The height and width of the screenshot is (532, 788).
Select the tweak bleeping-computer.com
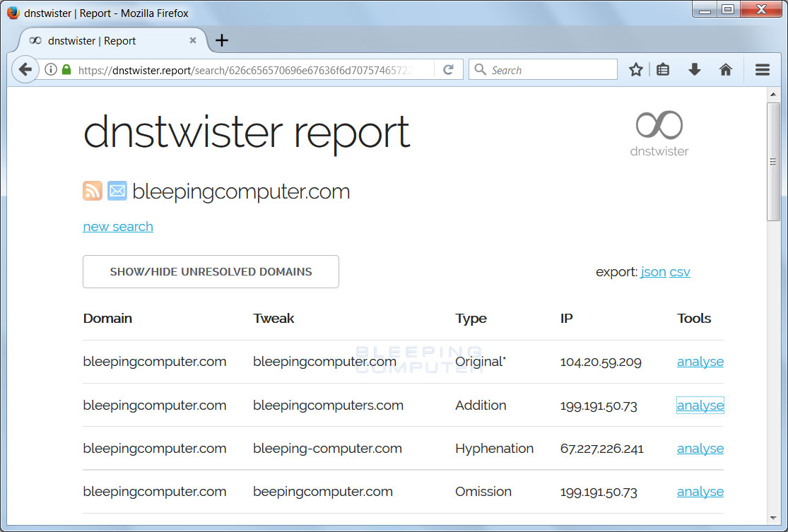(328, 449)
